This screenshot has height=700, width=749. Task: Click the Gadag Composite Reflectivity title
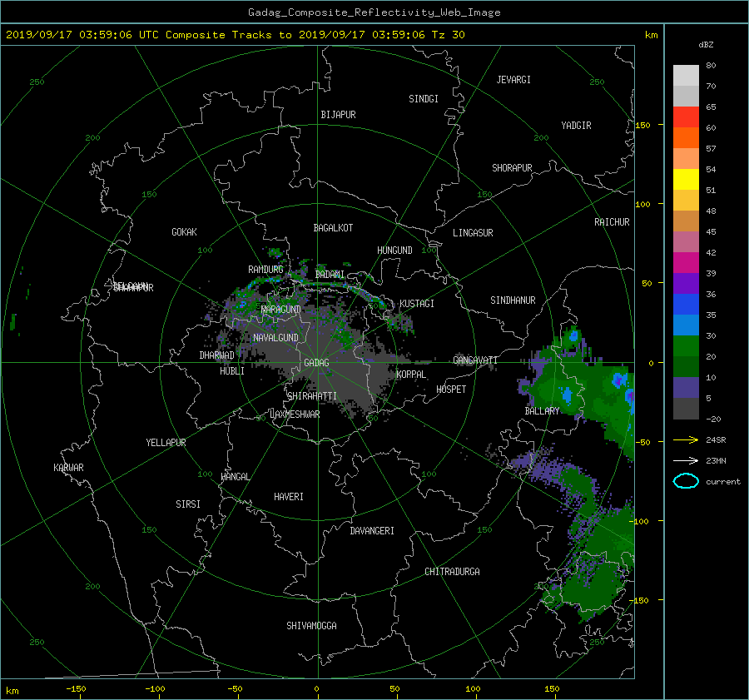click(x=374, y=12)
